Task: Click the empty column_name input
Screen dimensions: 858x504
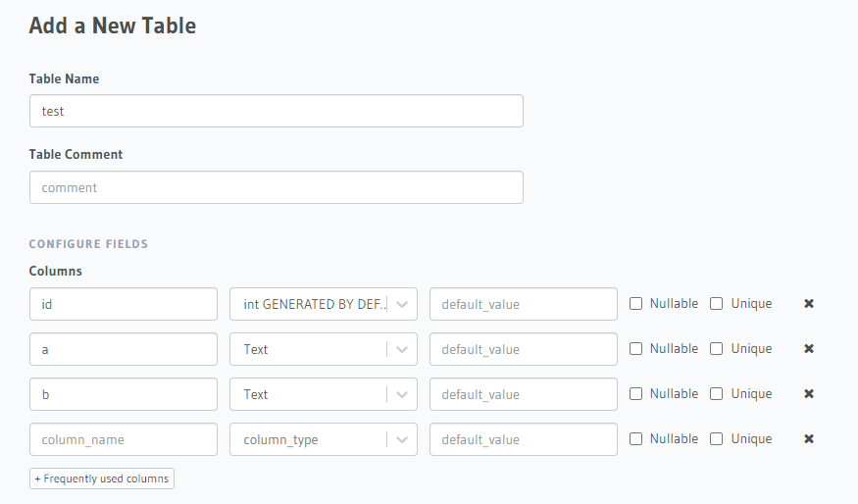Action: [124, 439]
